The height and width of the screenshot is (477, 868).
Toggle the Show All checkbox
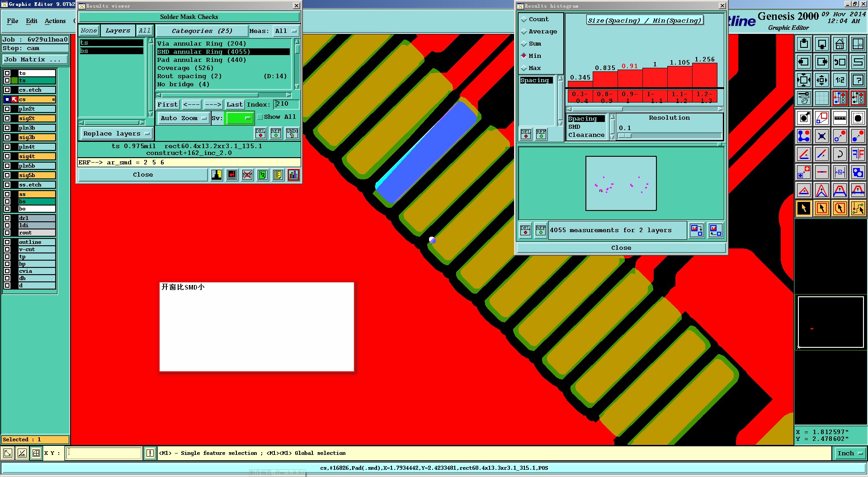(260, 117)
